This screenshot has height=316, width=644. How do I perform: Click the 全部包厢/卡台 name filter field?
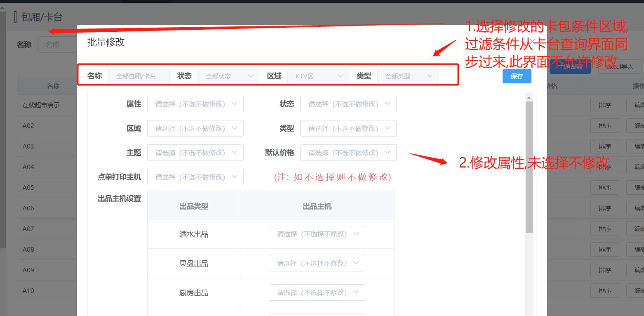point(139,76)
